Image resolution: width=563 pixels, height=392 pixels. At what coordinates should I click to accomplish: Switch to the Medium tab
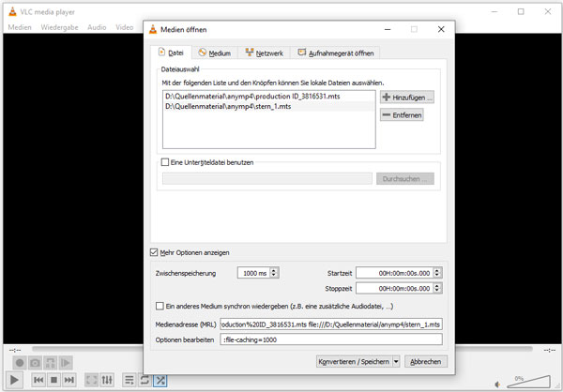coord(214,53)
